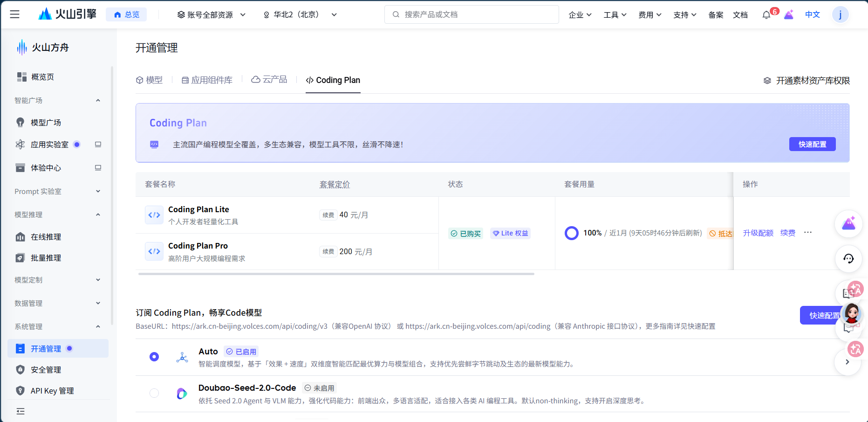
Task: Switch to the 应用组件库 tab
Action: coord(207,80)
